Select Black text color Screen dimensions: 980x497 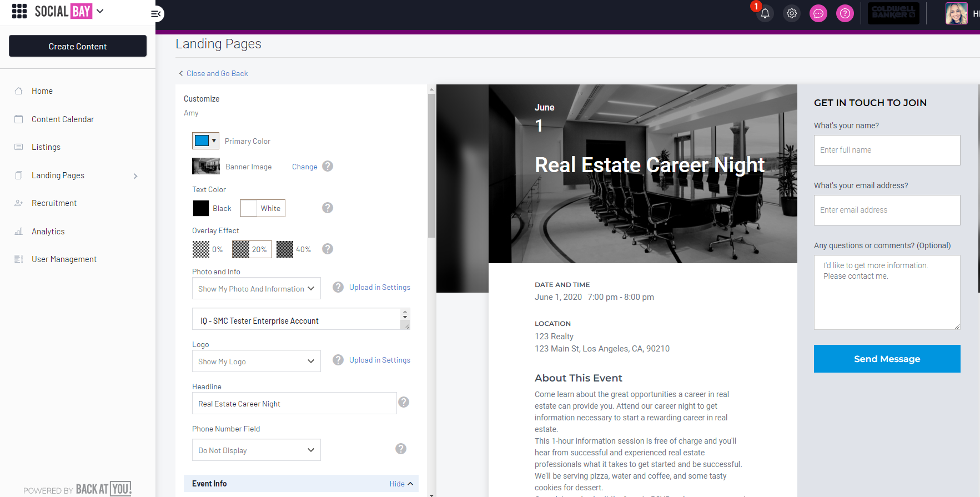212,208
